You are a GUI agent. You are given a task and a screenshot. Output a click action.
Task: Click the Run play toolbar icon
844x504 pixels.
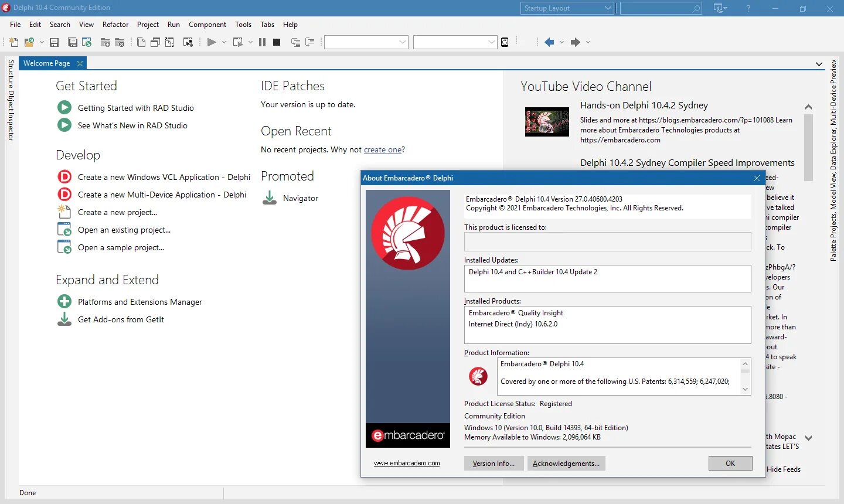tap(212, 42)
